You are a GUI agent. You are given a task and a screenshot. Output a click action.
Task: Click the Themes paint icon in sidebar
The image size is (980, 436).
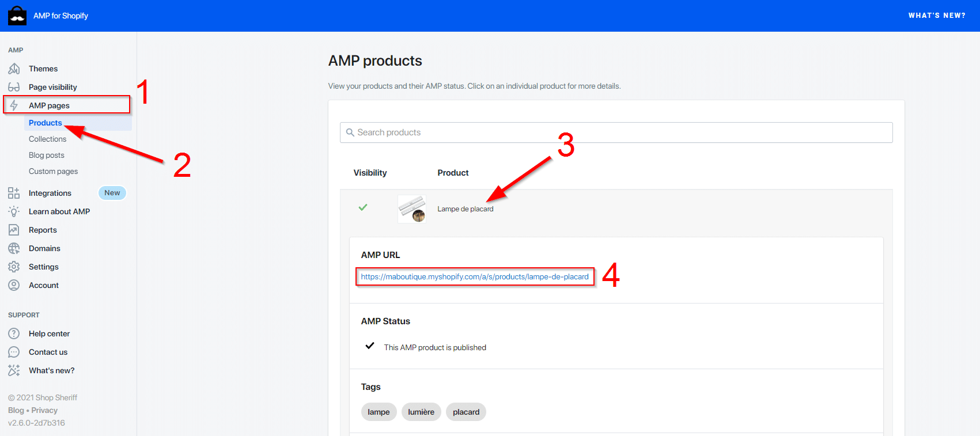(14, 69)
